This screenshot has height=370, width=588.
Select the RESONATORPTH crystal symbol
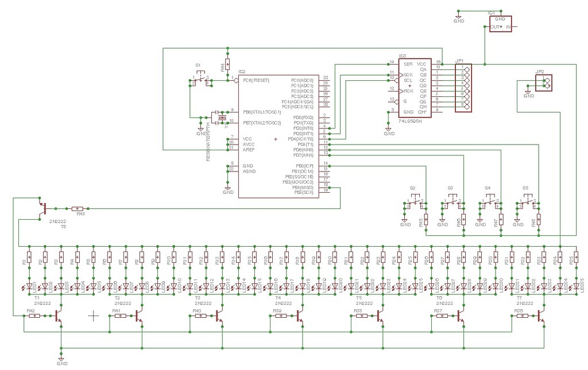(x=221, y=118)
